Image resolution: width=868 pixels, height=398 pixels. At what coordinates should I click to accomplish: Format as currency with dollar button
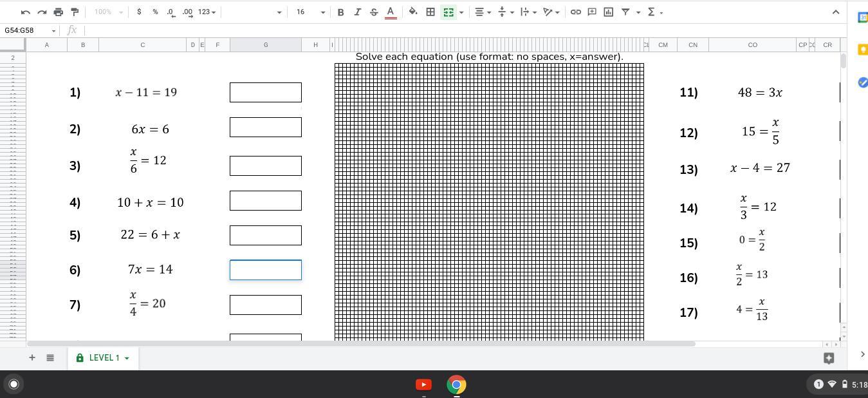point(139,12)
